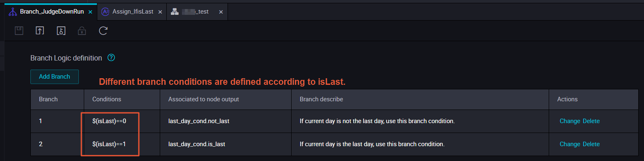
Task: Click the workflow icon on _test tab
Action: click(175, 12)
